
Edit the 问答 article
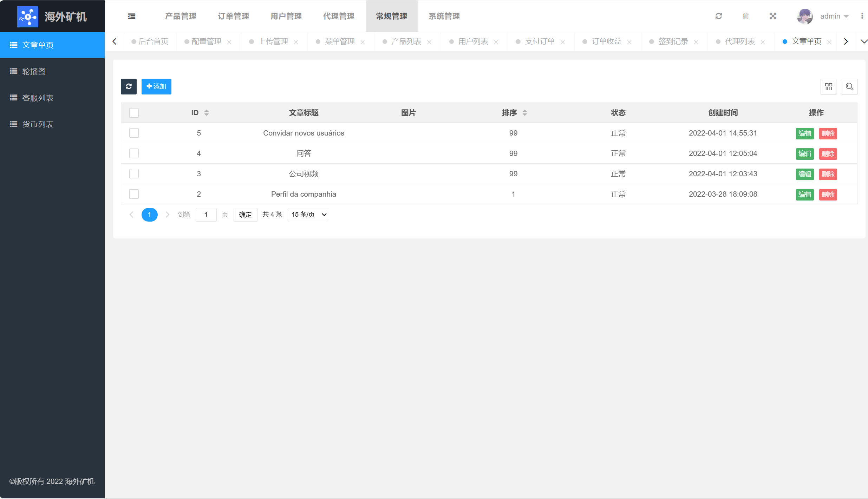coord(805,154)
